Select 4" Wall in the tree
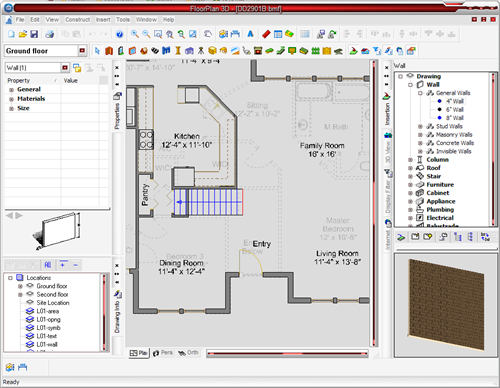The image size is (500, 388). click(x=455, y=101)
